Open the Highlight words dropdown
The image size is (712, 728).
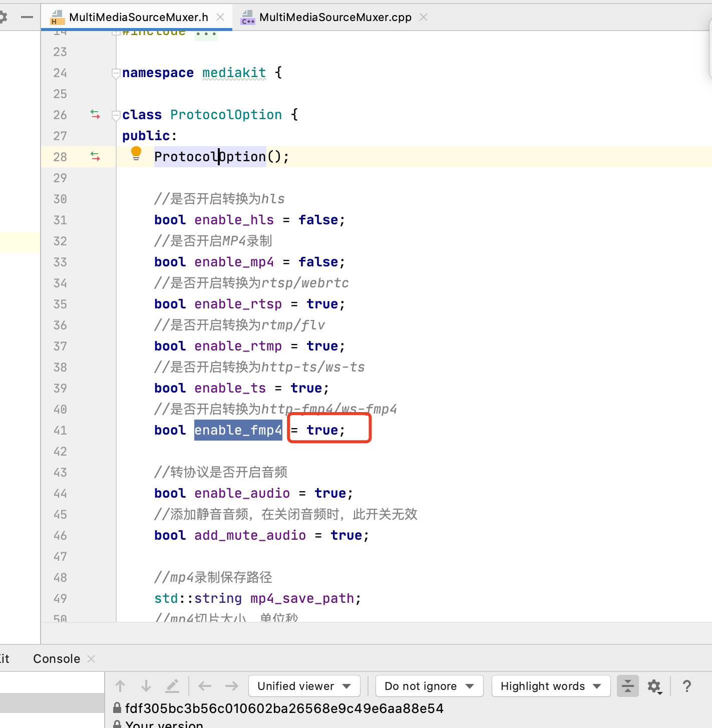click(x=551, y=686)
